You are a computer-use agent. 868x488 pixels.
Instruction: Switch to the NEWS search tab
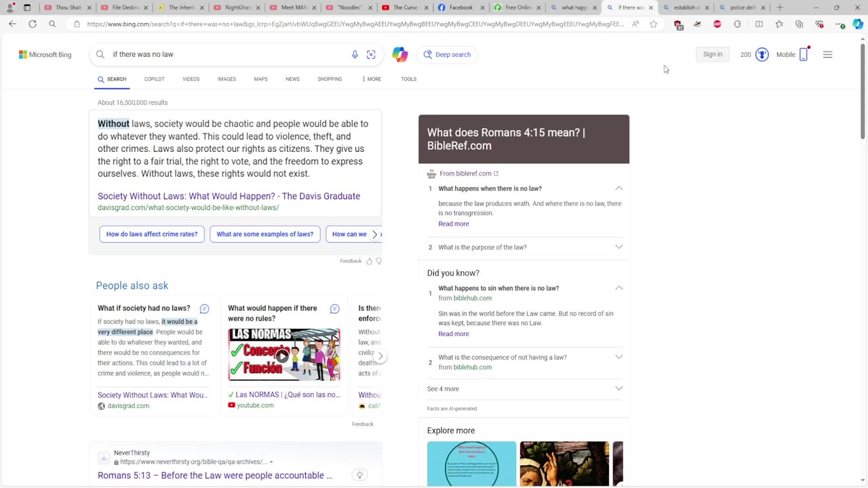pyautogui.click(x=292, y=79)
